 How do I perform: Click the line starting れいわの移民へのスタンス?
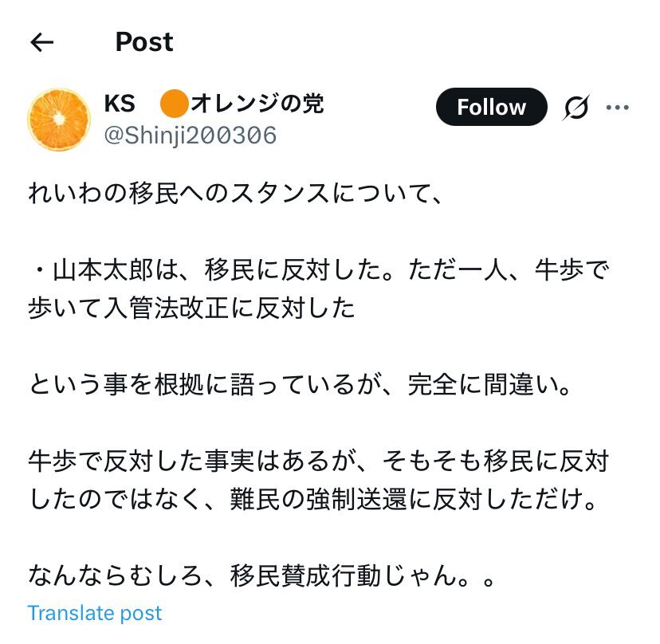[x=235, y=194]
